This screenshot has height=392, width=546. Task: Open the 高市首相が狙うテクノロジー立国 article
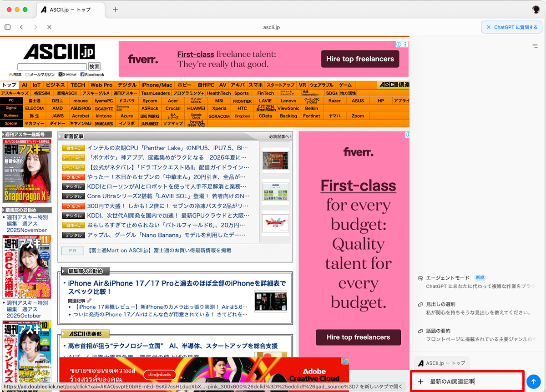pos(173,346)
